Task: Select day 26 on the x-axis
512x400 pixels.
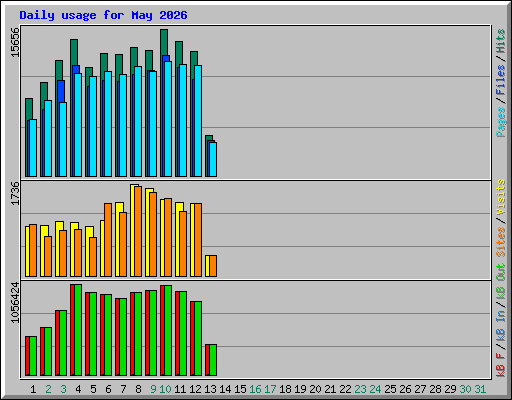Action: (x=405, y=389)
